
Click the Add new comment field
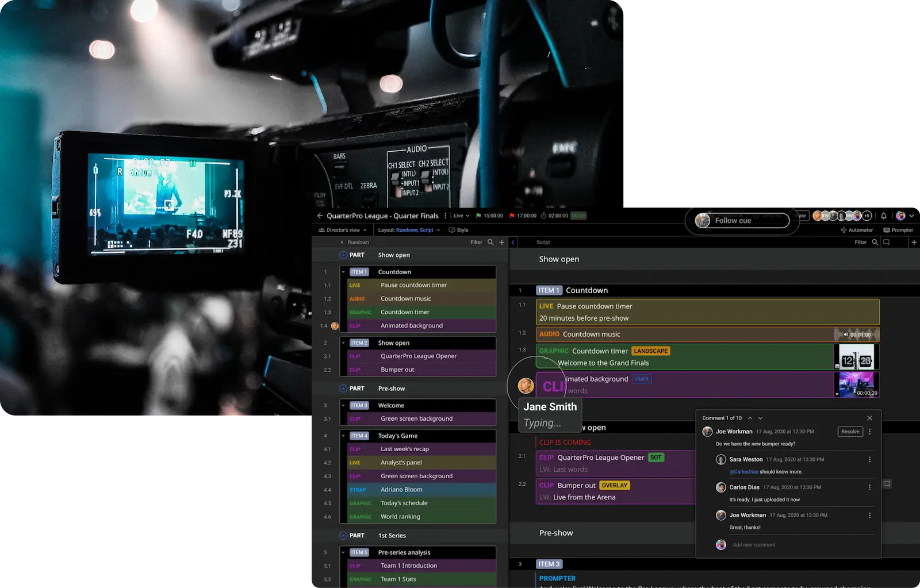pyautogui.click(x=754, y=545)
